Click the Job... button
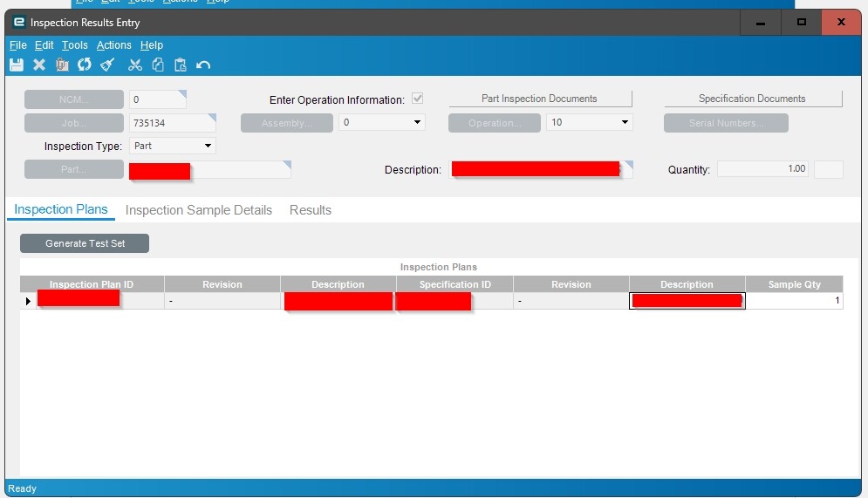Screen dimensions: 868x498 73,123
